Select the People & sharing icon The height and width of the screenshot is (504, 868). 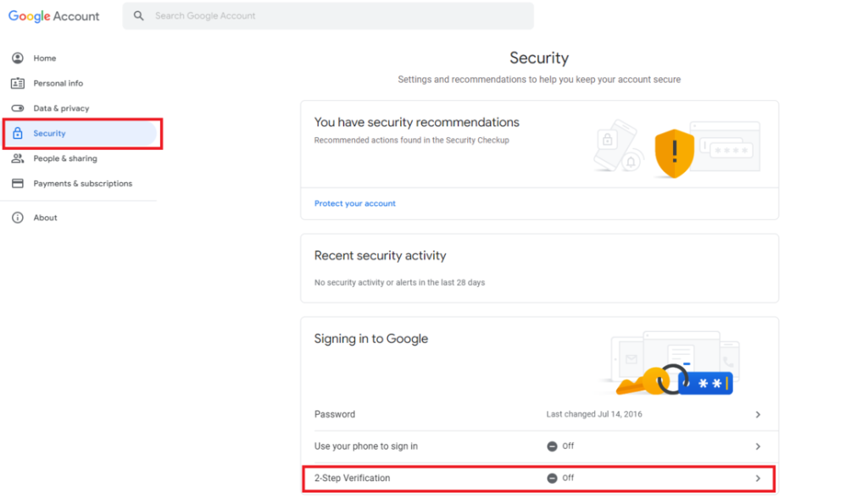pos(19,158)
